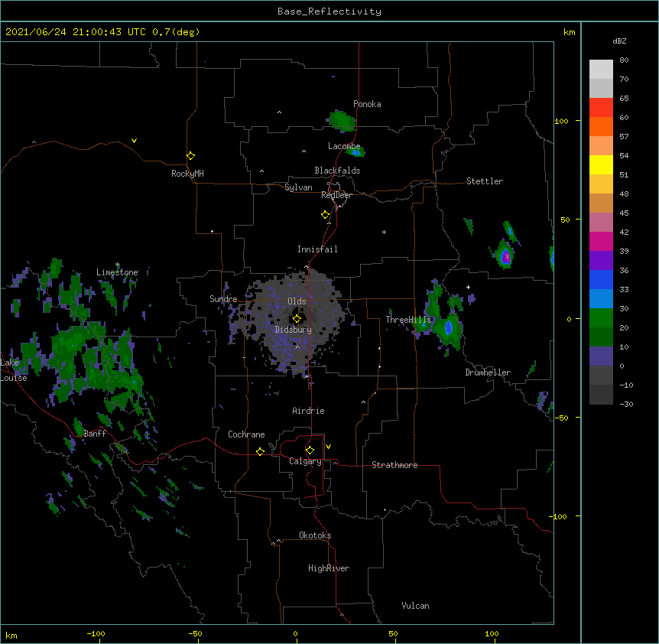Click the HighRiver city label

[329, 568]
